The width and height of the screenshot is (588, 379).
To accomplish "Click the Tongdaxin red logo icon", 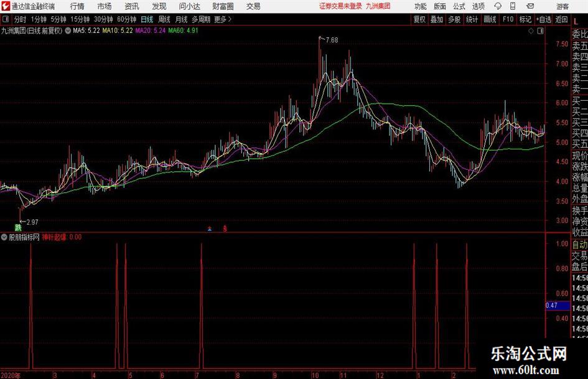I will coord(6,6).
